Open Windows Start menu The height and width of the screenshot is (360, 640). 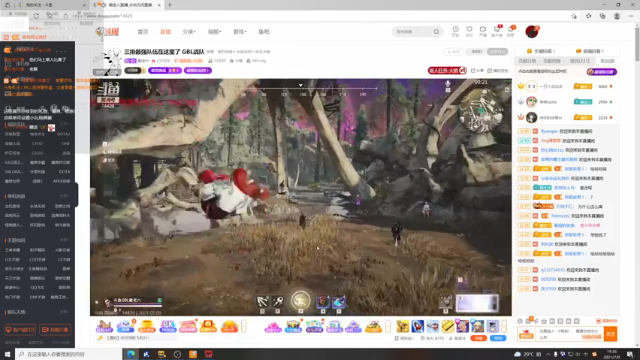[7, 354]
